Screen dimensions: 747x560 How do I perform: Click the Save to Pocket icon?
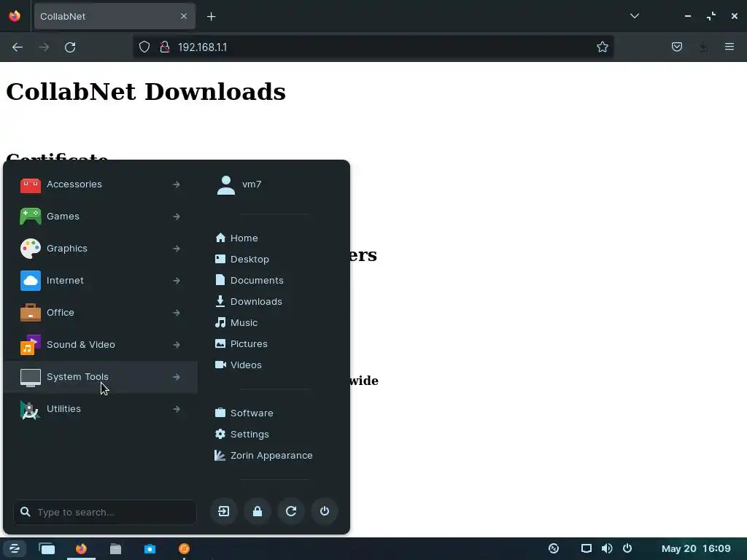tap(677, 47)
